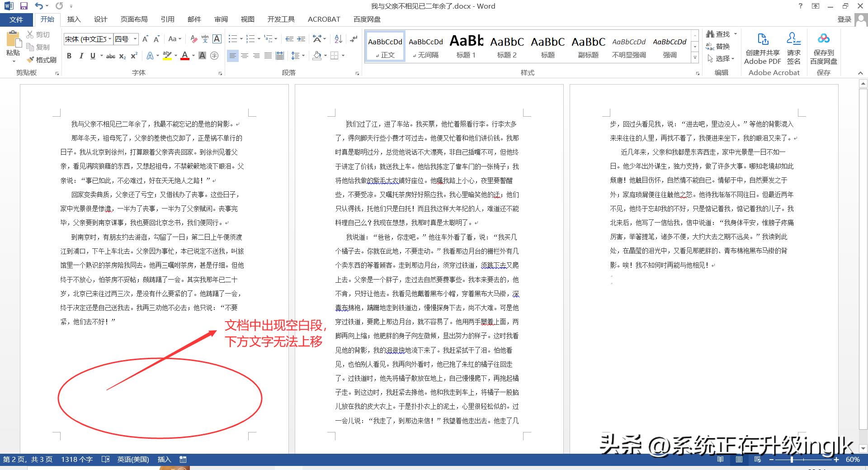
Task: Open the Select (选择) dropdown
Action: (x=721, y=59)
